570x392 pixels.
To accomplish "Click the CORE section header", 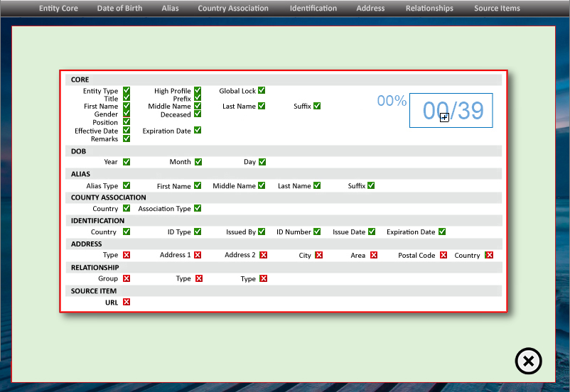I will pos(284,80).
